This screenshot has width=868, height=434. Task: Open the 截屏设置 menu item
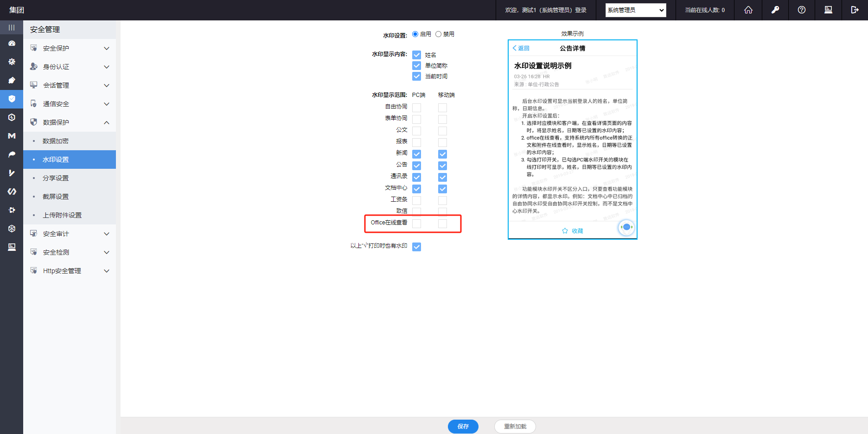tap(70, 197)
